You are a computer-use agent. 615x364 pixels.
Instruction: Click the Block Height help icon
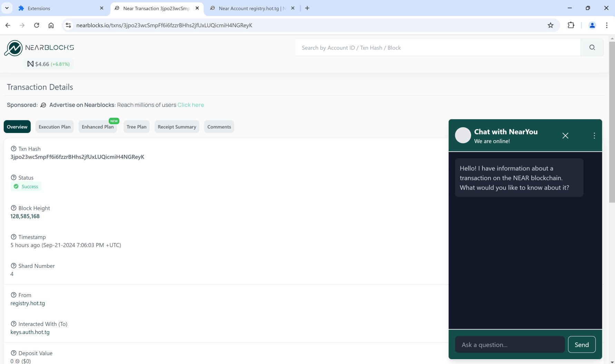coord(13,208)
